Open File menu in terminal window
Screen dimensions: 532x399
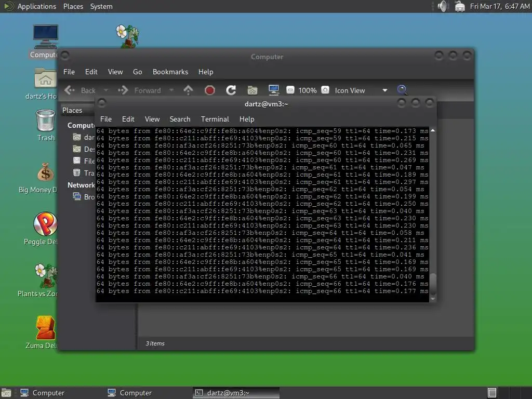106,119
